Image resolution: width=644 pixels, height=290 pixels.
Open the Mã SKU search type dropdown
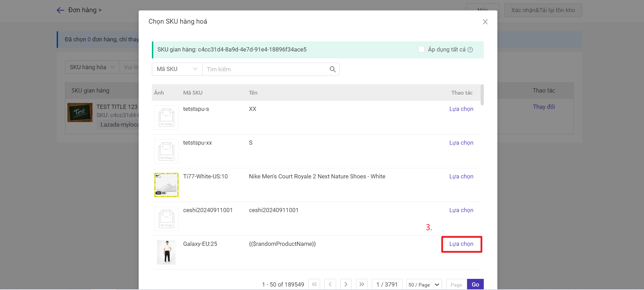click(x=177, y=69)
